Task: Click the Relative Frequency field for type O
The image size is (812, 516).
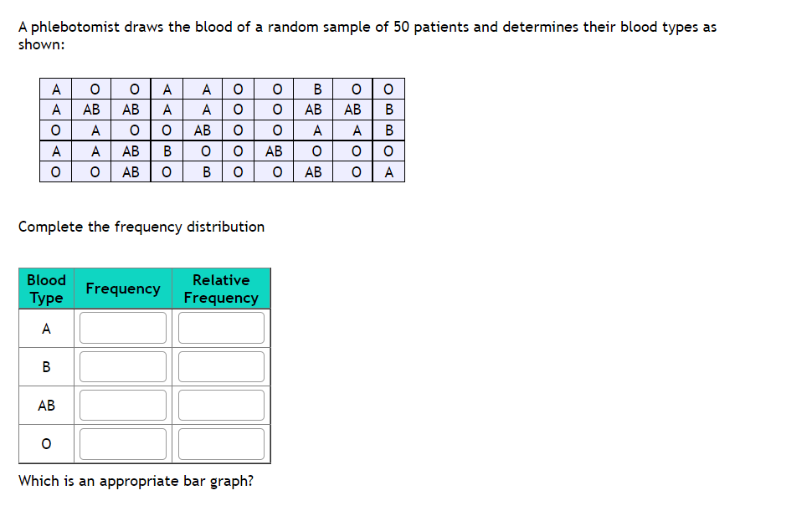Action: coord(220,444)
